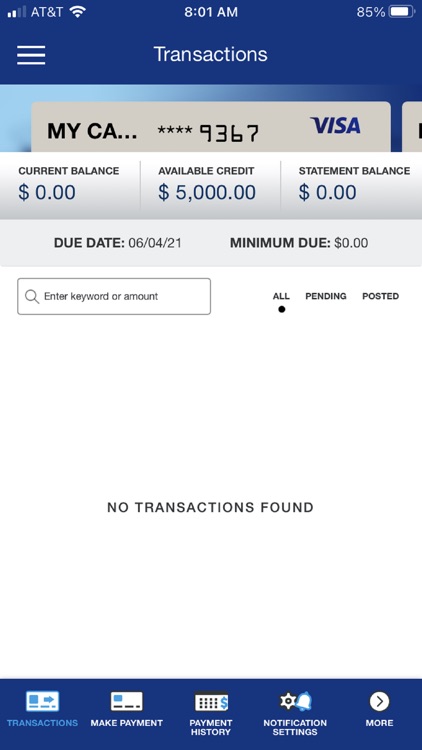This screenshot has height=750, width=422.
Task: Tap the battery indicator in status bar
Action: [402, 12]
